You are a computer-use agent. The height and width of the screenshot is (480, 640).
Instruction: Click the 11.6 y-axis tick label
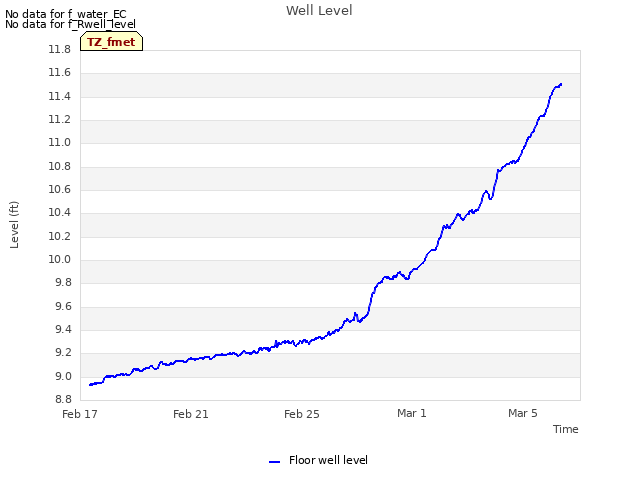60,73
